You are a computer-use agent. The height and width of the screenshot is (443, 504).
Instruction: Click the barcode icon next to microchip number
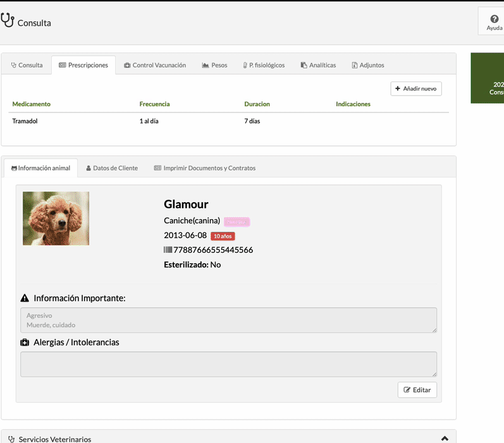coord(168,250)
